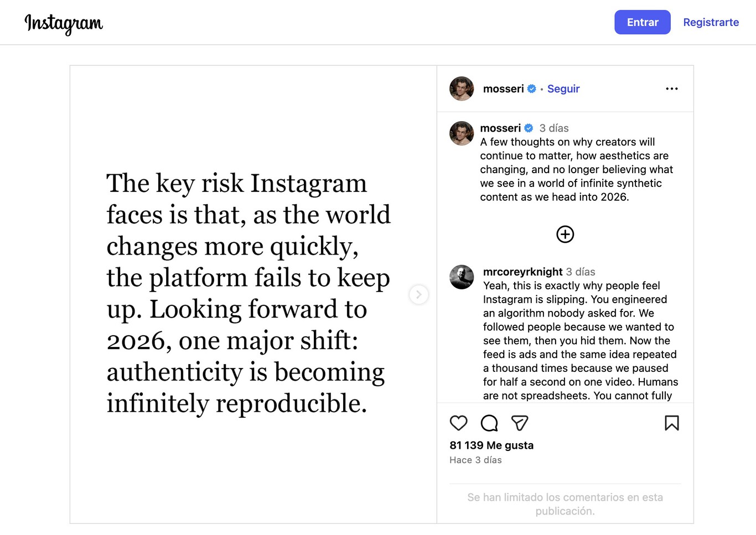
Task: Open mosseri profile picture in header
Action: click(x=462, y=89)
